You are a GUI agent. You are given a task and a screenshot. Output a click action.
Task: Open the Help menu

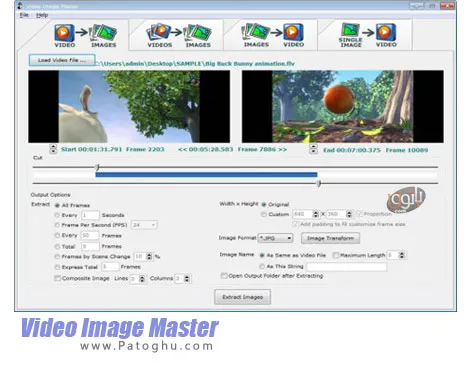[42, 15]
